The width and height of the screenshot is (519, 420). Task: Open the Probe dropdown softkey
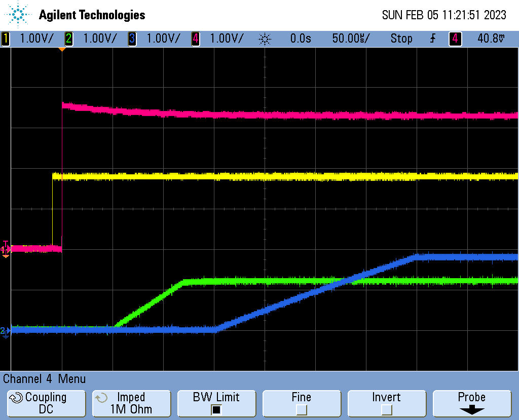(472, 403)
